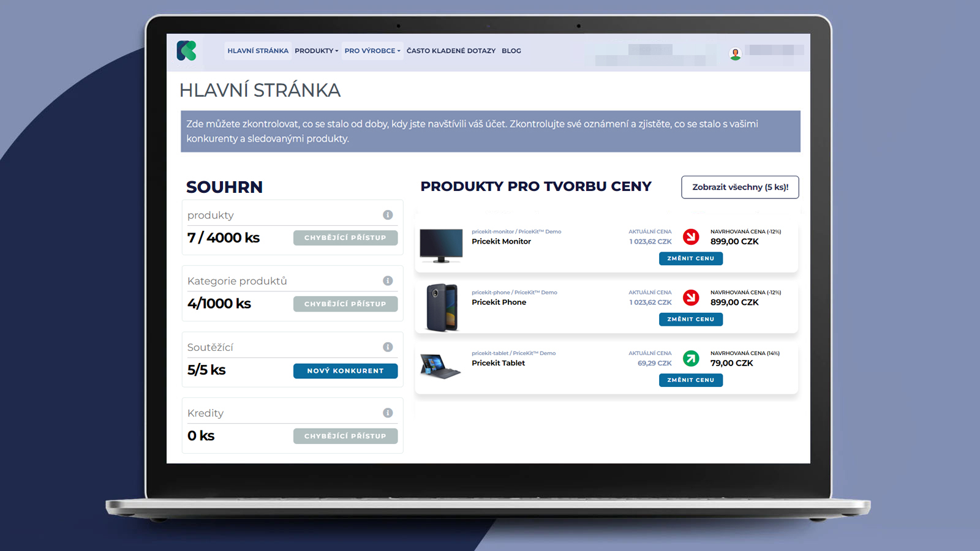Open Pricekit Tablet product thumbnail
Screen dimensions: 980x551
click(440, 366)
